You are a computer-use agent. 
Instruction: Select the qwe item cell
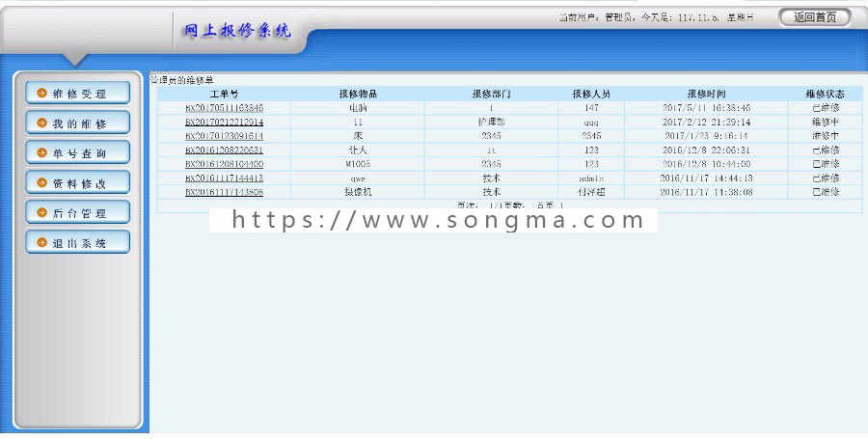coord(358,178)
